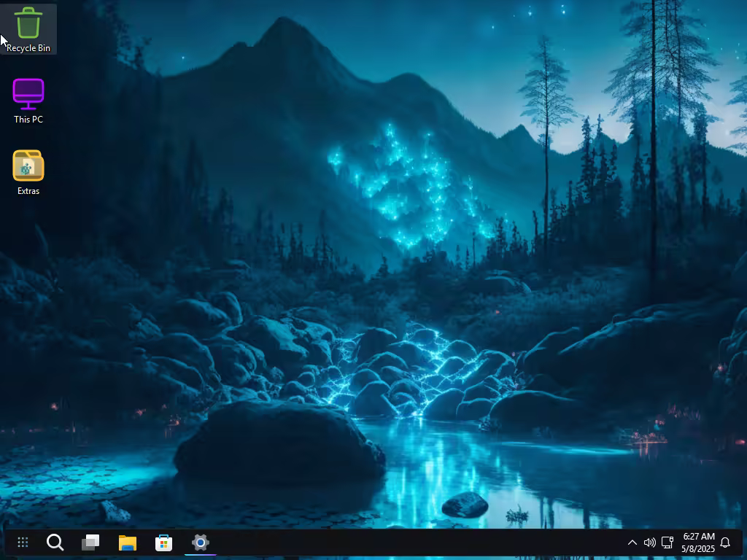The image size is (747, 560).
Task: Click the date 5/8/2025 in taskbar
Action: pos(698,549)
